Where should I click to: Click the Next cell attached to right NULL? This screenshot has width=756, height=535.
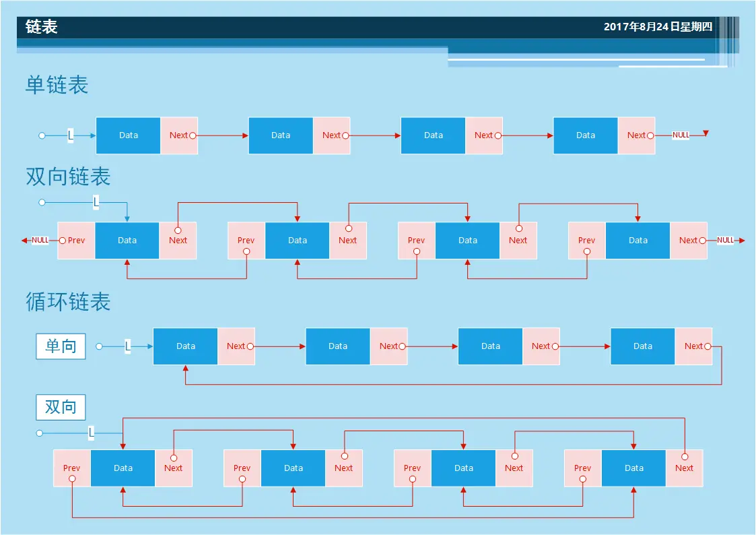(689, 241)
